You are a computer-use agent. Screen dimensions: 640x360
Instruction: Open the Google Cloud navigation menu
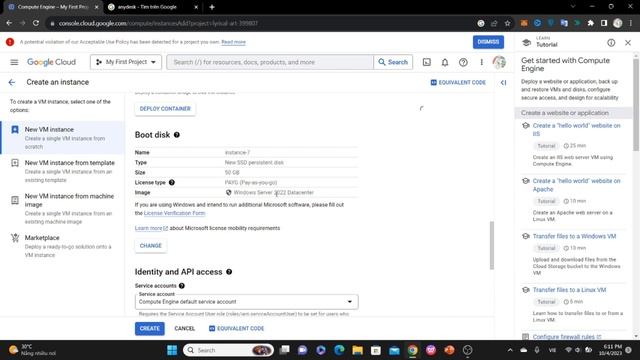coord(14,62)
